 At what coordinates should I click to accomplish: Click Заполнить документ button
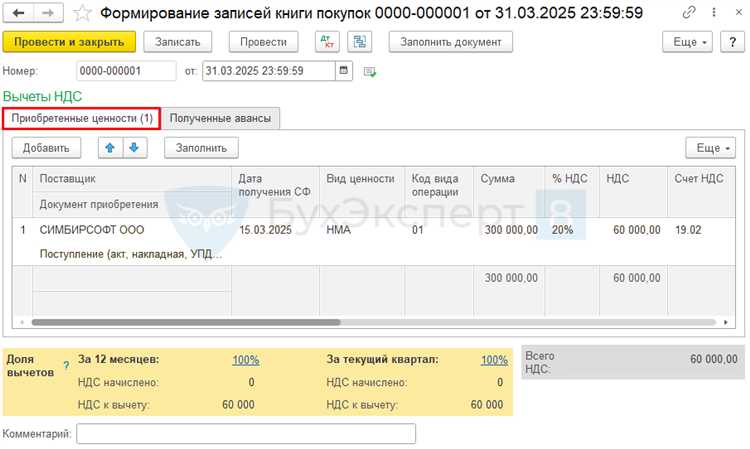tap(451, 42)
